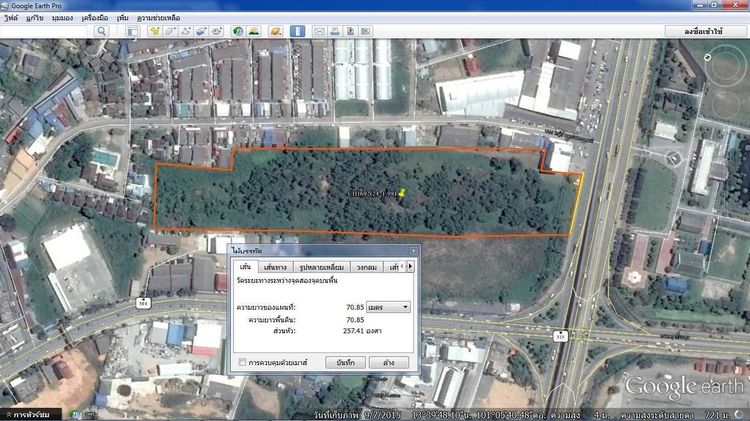
Task: Click the sign-in button at top right
Action: pos(703,32)
